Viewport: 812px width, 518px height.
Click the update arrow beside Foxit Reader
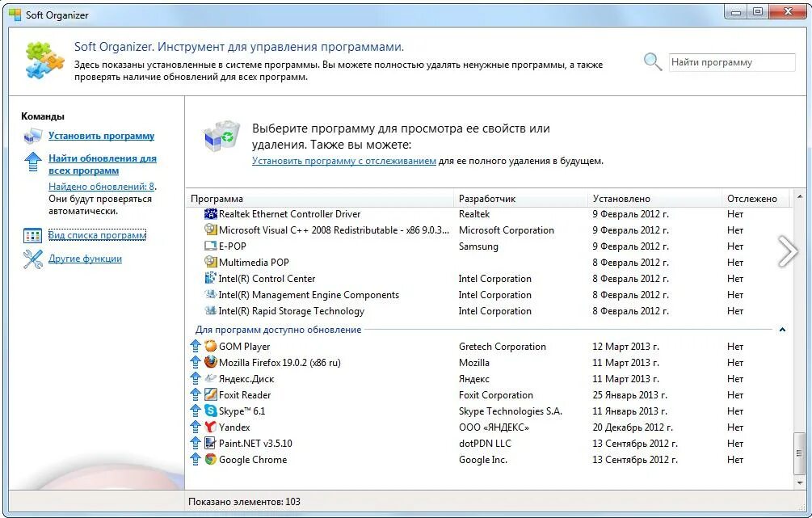click(x=196, y=394)
